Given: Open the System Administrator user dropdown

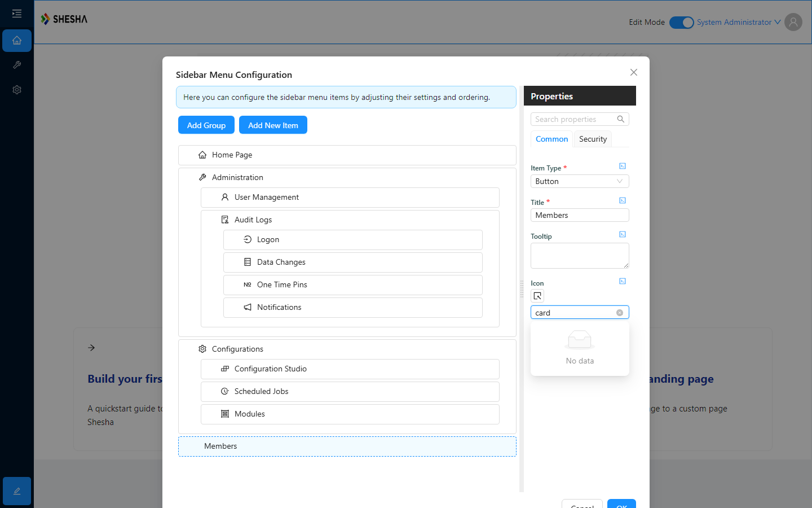Looking at the screenshot, I should [x=739, y=22].
